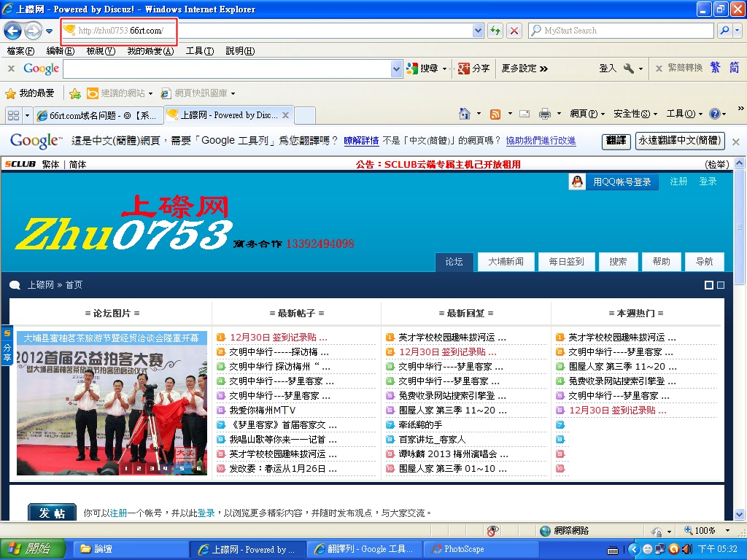Click the 注册 link in the header

point(678,182)
